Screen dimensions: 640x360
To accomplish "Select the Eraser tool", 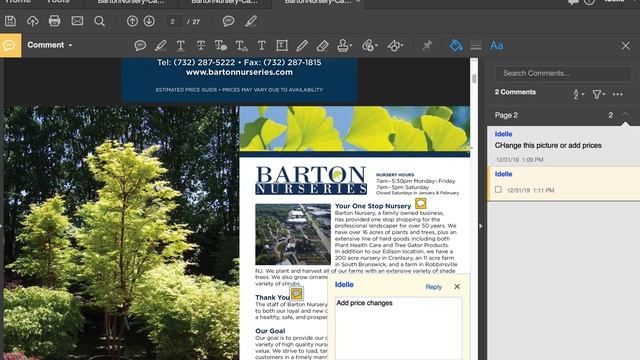I will pyautogui.click(x=322, y=45).
